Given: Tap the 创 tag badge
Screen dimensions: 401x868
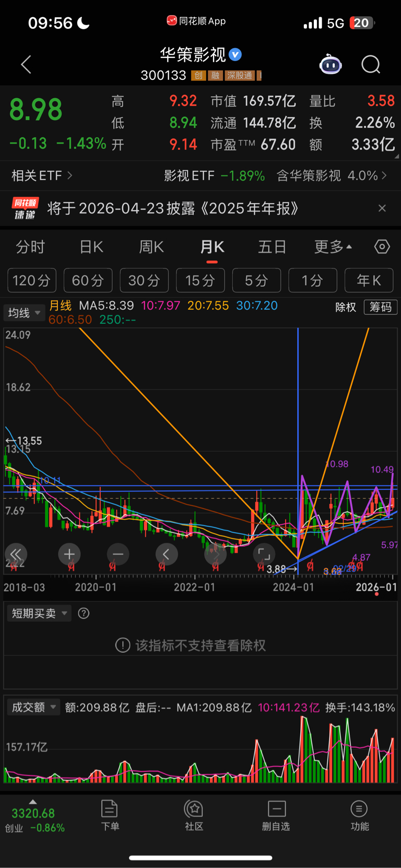Looking at the screenshot, I should 198,76.
